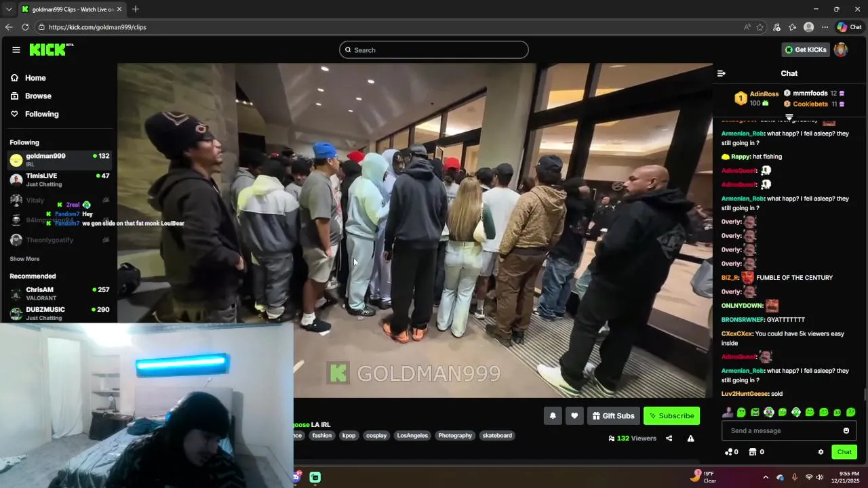Expand the gift leaderboard
The width and height of the screenshot is (868, 488).
pos(789,117)
